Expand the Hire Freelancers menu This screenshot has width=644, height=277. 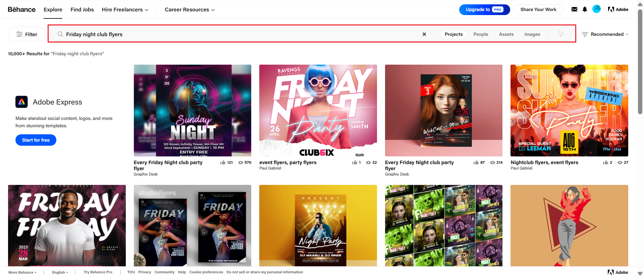click(x=125, y=10)
